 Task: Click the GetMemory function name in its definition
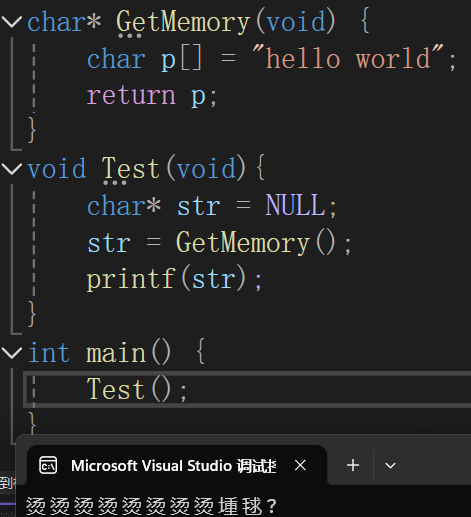183,22
